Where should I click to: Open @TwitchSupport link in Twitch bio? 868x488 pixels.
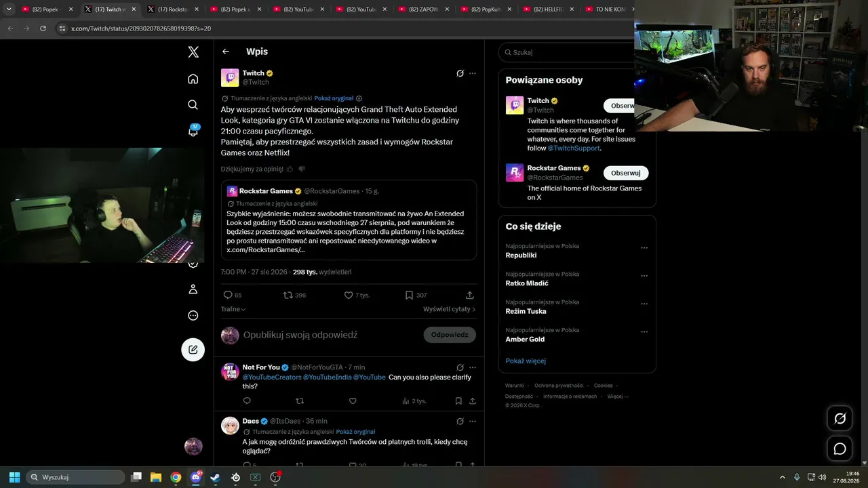coord(574,148)
